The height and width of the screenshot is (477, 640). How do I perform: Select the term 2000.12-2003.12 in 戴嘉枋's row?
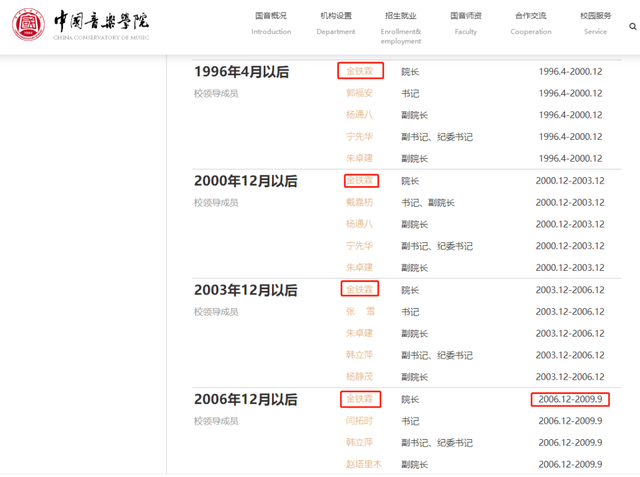pyautogui.click(x=570, y=202)
